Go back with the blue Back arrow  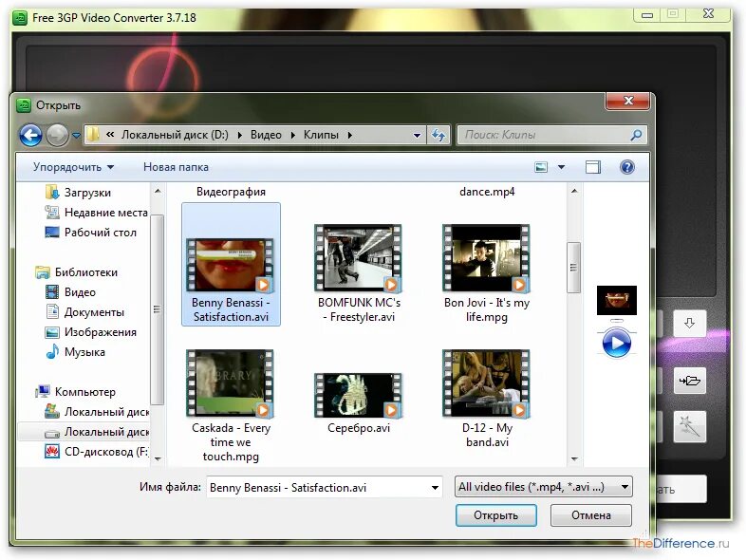coord(30,136)
